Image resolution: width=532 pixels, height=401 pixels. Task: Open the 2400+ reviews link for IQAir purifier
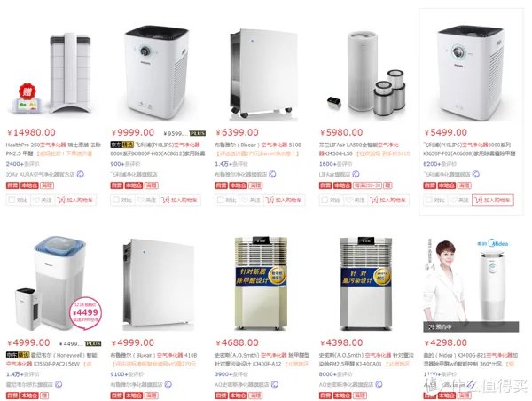point(22,164)
